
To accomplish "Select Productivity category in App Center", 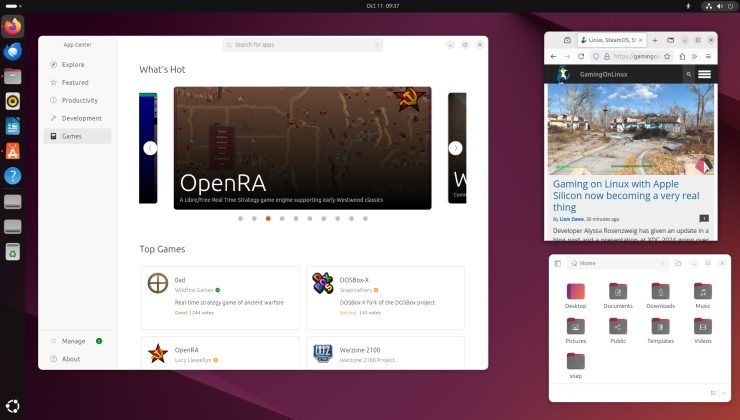I will tap(77, 101).
